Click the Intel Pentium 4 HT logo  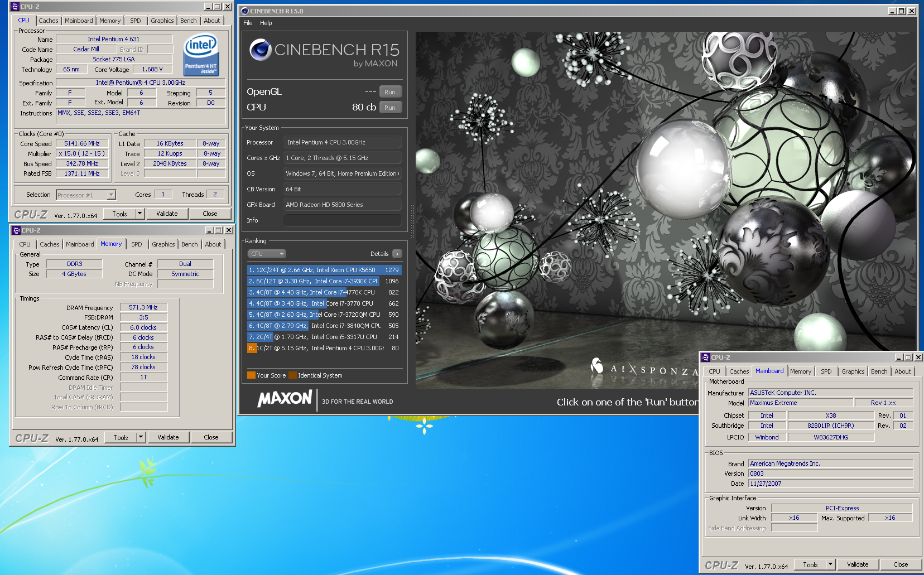tap(201, 55)
